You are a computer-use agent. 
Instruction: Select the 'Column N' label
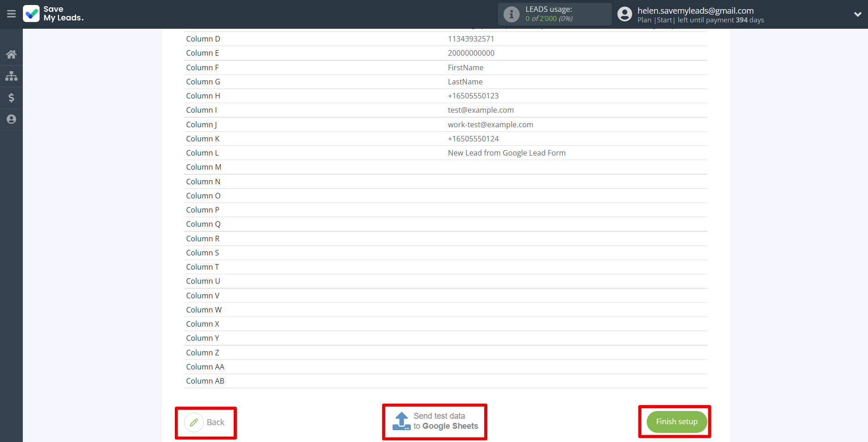[x=203, y=182]
